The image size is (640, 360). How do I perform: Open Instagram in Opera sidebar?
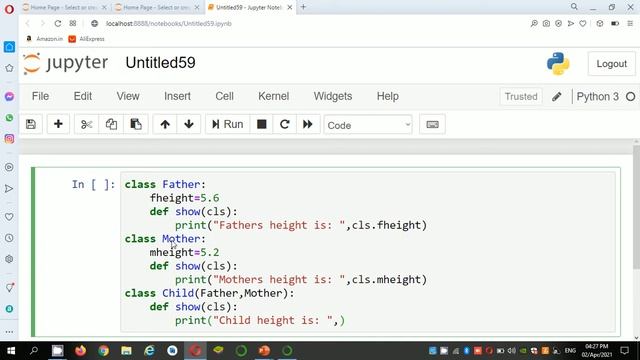click(9, 139)
